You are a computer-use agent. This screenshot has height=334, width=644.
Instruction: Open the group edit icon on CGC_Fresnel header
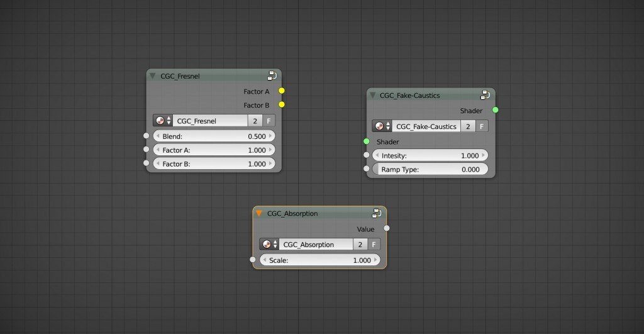pyautogui.click(x=272, y=75)
